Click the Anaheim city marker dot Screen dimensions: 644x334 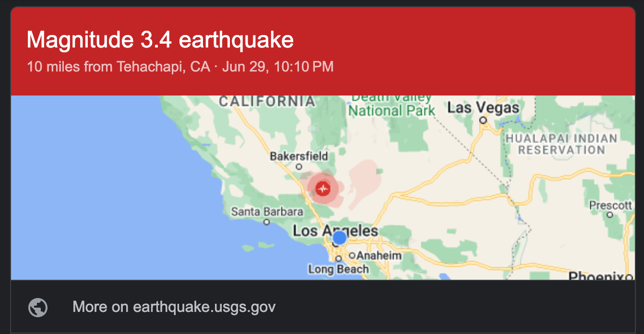352,256
